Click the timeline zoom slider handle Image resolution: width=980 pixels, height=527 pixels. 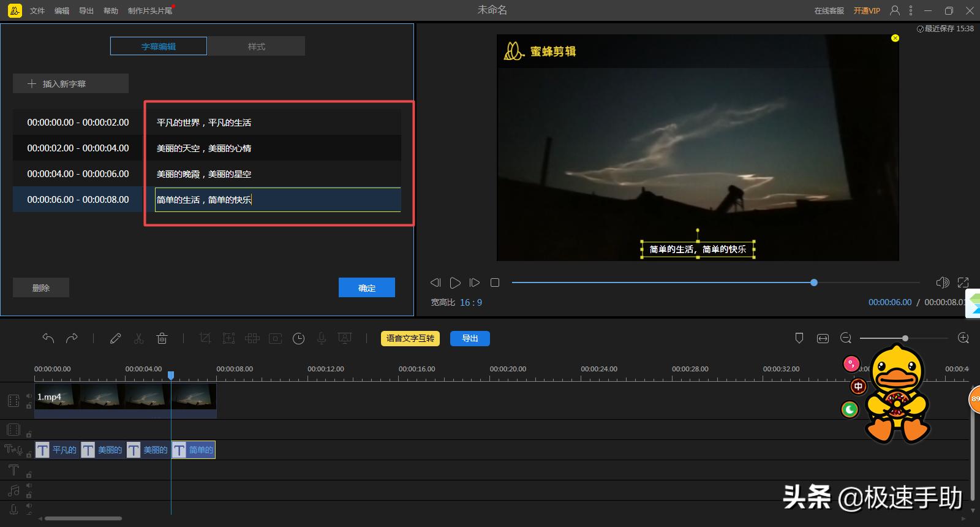coord(905,338)
